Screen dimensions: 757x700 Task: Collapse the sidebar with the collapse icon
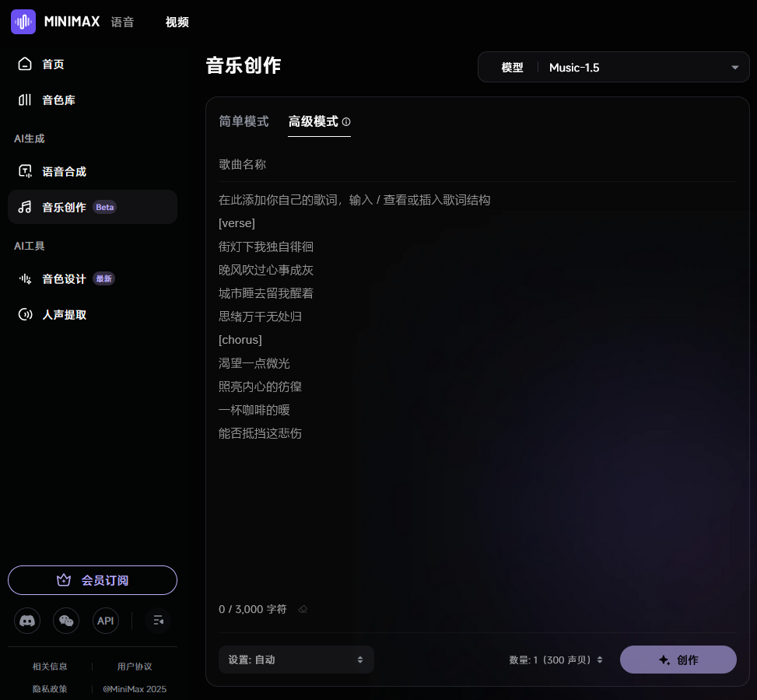[158, 621]
